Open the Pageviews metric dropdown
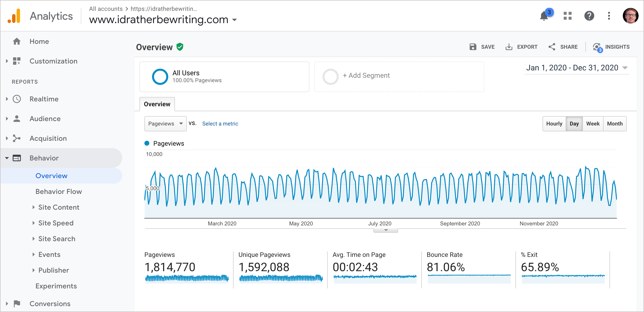 [x=165, y=124]
